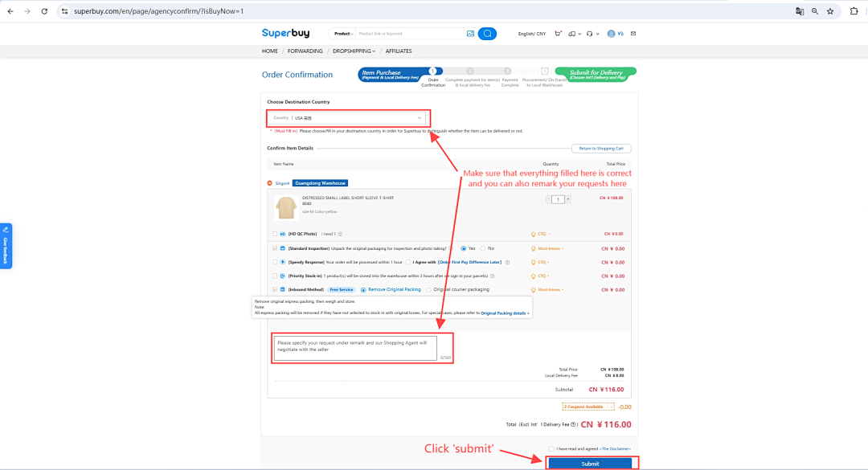This screenshot has width=868, height=470.
Task: Tick the I Agree with checkbox
Action: click(x=408, y=263)
